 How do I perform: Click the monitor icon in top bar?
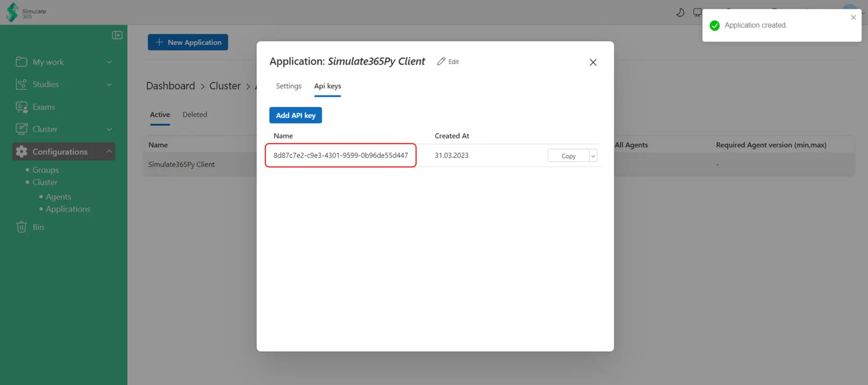click(x=698, y=12)
